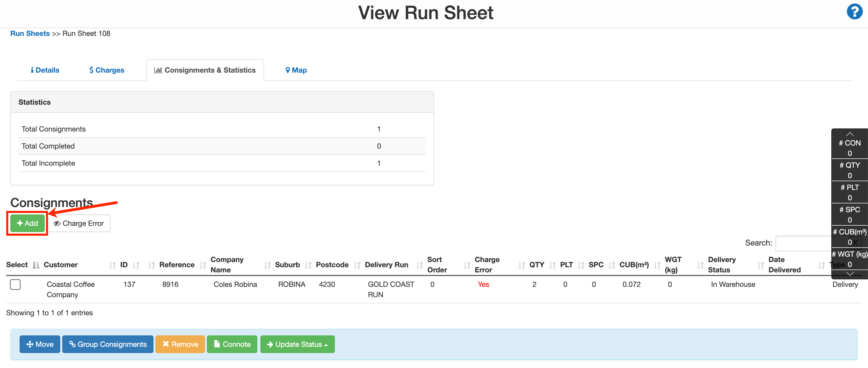868x368 pixels.
Task: Click the link icon on Group Consignments
Action: point(73,344)
